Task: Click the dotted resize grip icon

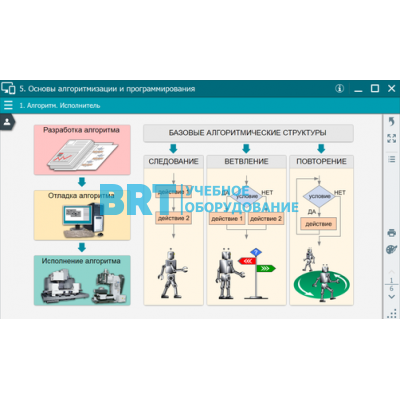Action: pos(392,313)
